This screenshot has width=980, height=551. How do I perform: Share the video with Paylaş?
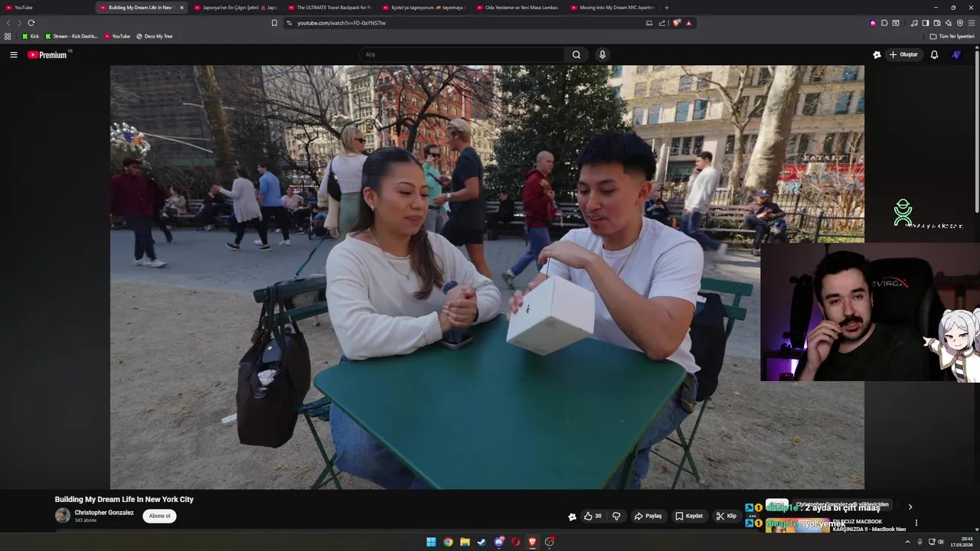click(x=648, y=516)
